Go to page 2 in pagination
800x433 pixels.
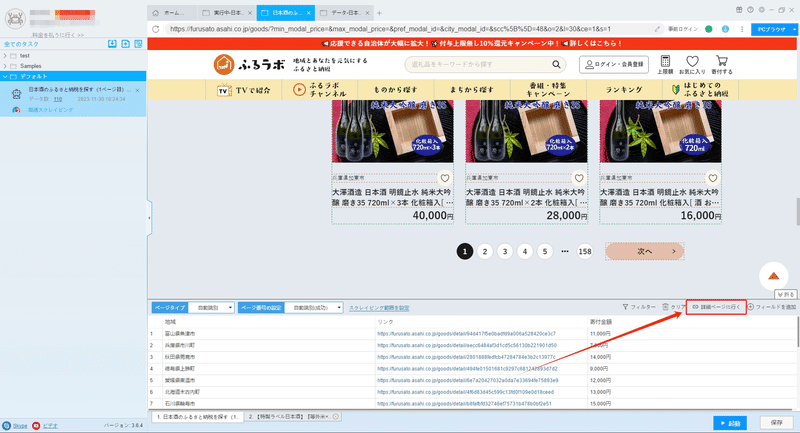(485, 251)
